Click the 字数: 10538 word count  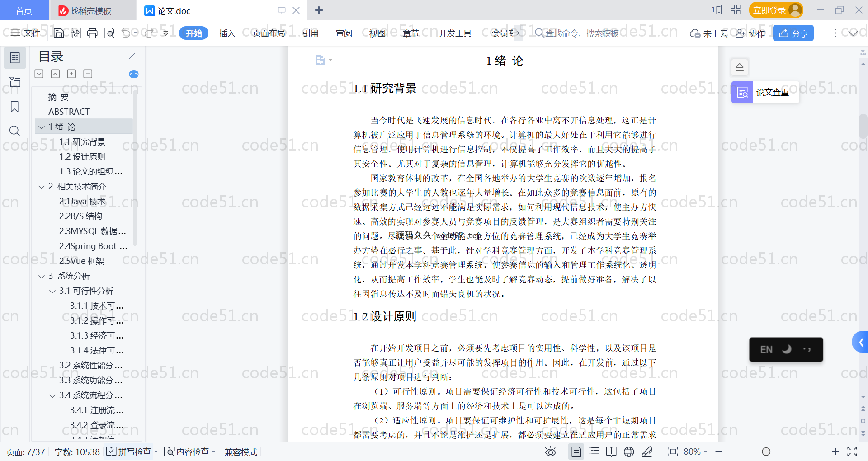(77, 452)
